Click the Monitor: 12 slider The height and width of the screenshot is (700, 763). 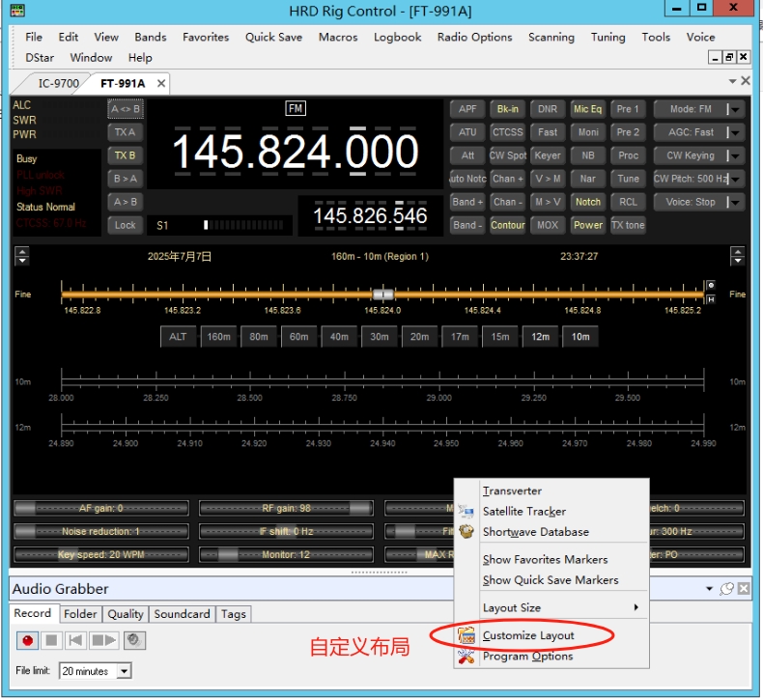[x=286, y=554]
